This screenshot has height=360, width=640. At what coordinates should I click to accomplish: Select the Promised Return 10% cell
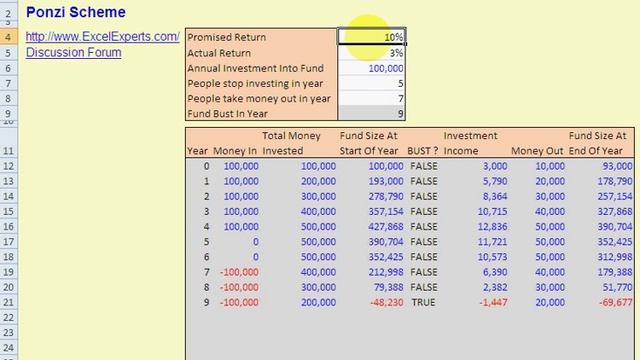click(371, 37)
